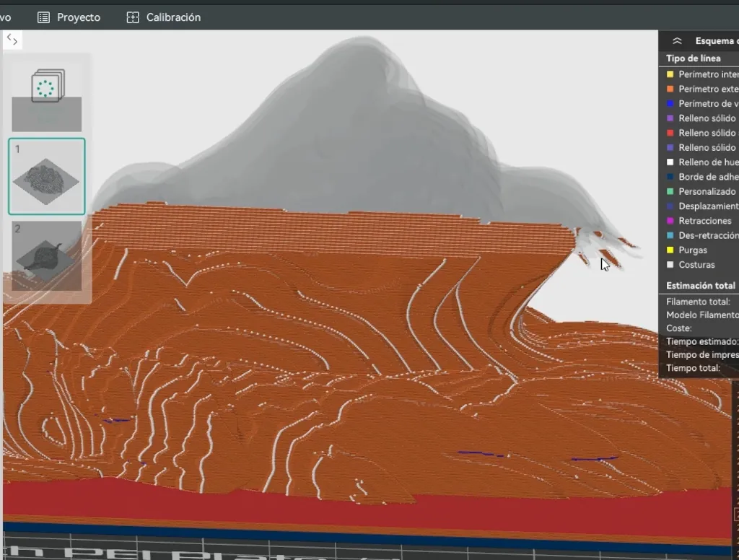
Task: Toggle Relleno de hueco white swatch
Action: (x=670, y=162)
